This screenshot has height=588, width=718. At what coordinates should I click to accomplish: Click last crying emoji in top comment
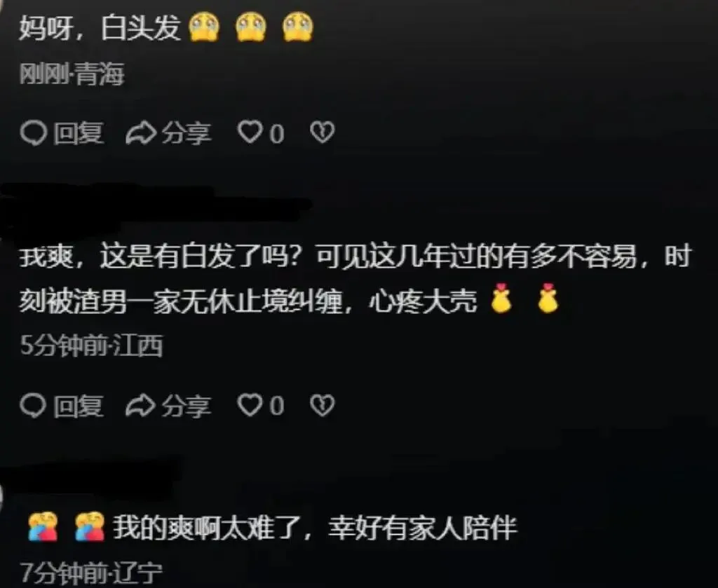(x=297, y=27)
